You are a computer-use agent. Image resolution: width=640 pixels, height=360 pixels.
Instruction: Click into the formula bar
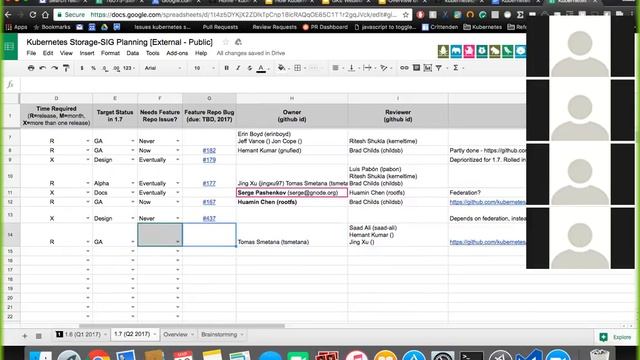click(273, 84)
